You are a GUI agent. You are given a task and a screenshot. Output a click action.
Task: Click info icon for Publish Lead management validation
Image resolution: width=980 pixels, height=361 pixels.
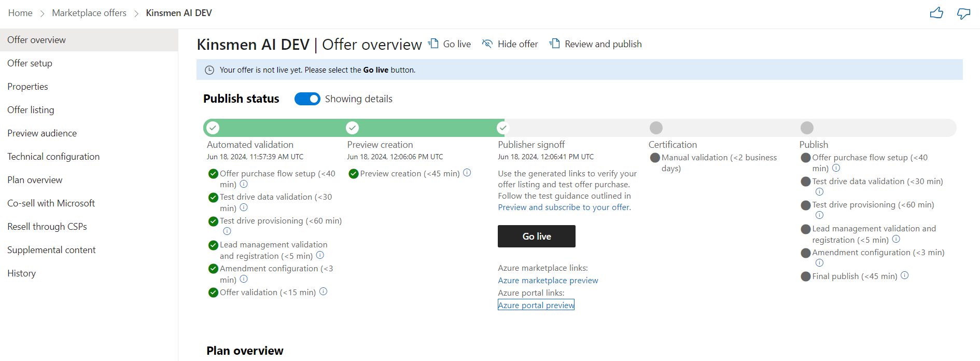[896, 239]
